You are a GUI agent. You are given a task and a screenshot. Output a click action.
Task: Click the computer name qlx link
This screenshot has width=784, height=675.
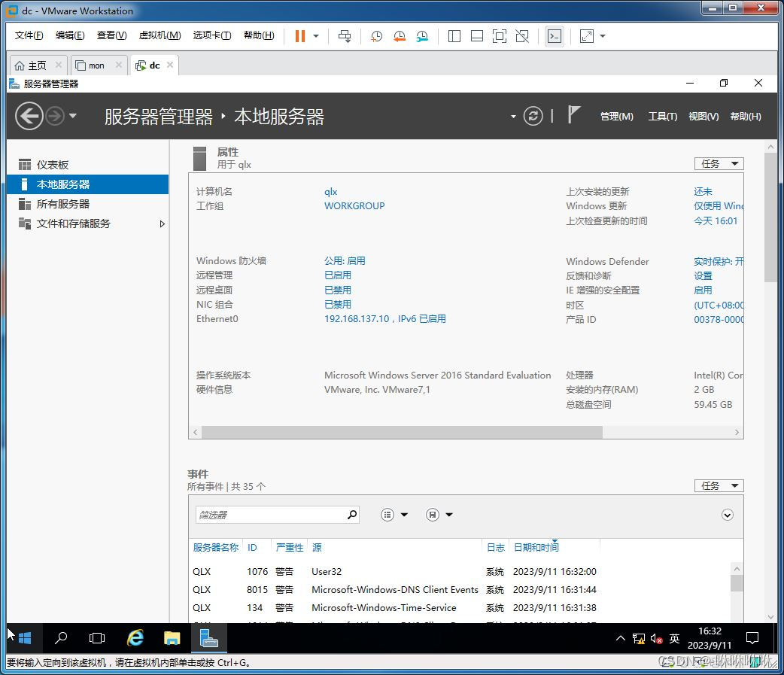pyautogui.click(x=330, y=191)
